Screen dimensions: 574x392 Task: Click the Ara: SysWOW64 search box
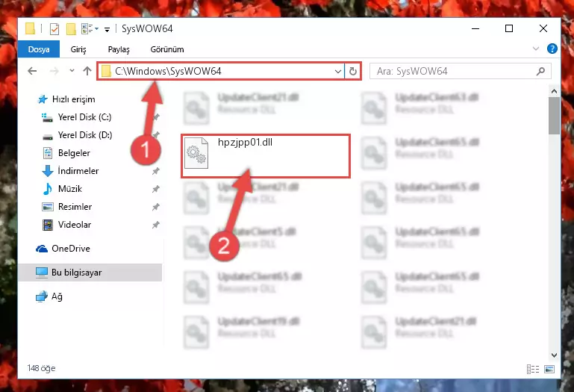click(x=460, y=71)
